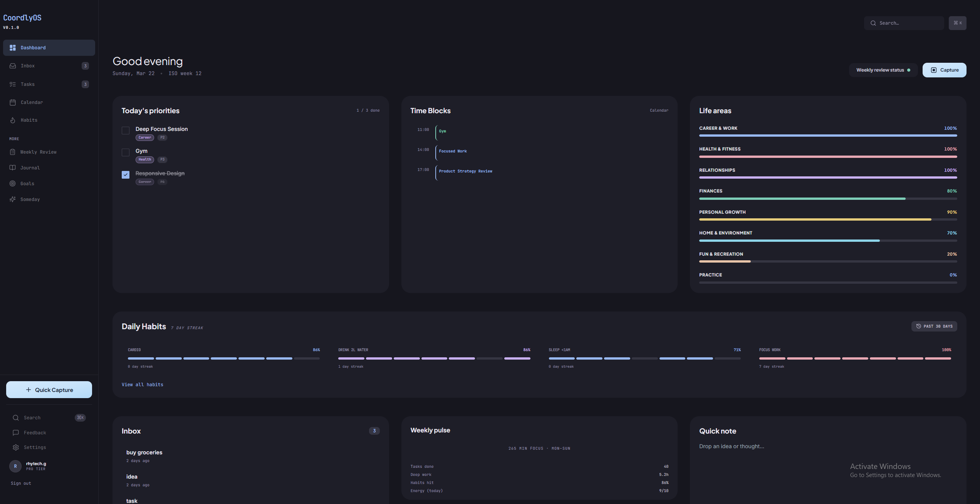The width and height of the screenshot is (980, 504).
Task: Switch to the Dashboard tab
Action: 33,47
